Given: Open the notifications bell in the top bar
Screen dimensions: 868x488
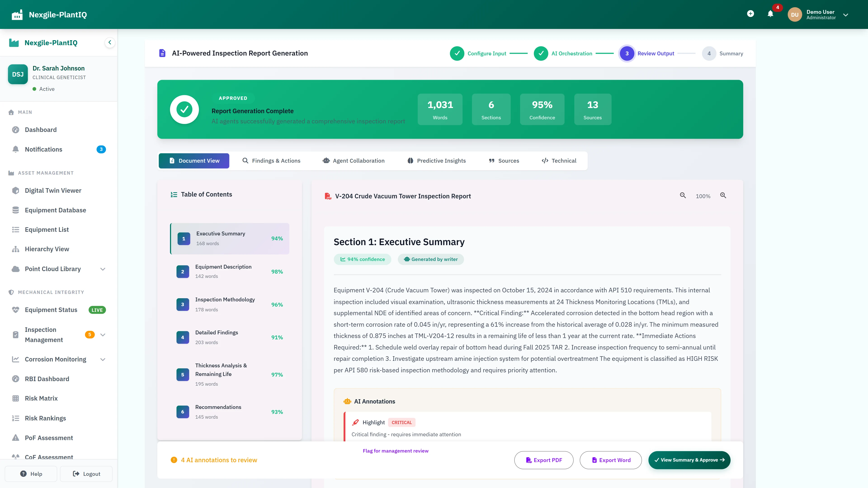Looking at the screenshot, I should click(x=771, y=14).
